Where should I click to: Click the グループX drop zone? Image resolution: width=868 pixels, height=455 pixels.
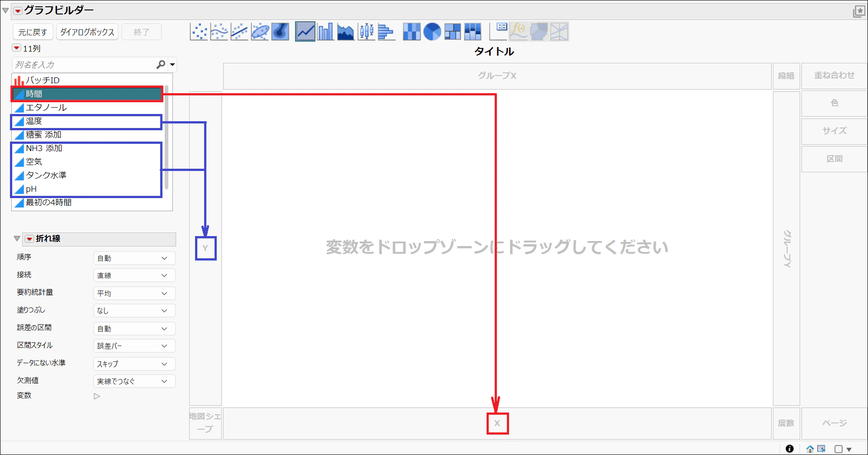[x=497, y=76]
